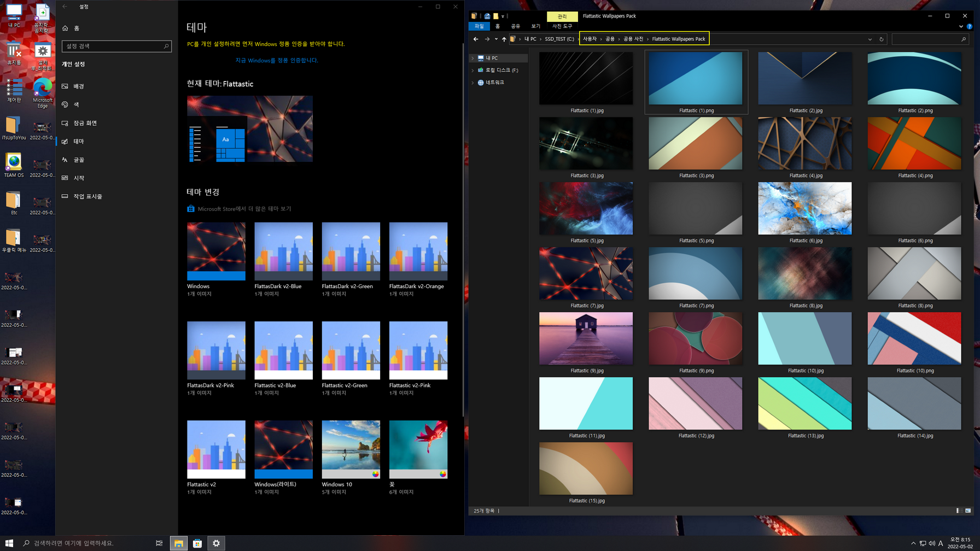The width and height of the screenshot is (980, 551).
Task: Open address bar history dropdown in Explorer
Action: 870,39
